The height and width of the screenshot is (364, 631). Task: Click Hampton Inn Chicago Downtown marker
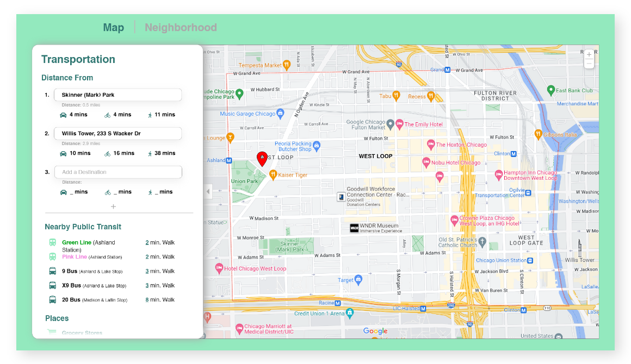pos(499,174)
